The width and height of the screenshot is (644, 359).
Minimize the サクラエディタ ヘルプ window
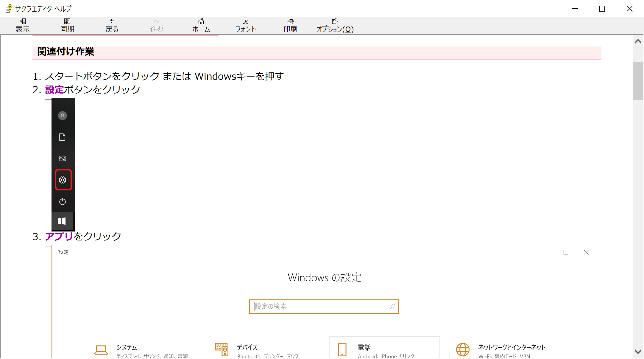pyautogui.click(x=575, y=9)
